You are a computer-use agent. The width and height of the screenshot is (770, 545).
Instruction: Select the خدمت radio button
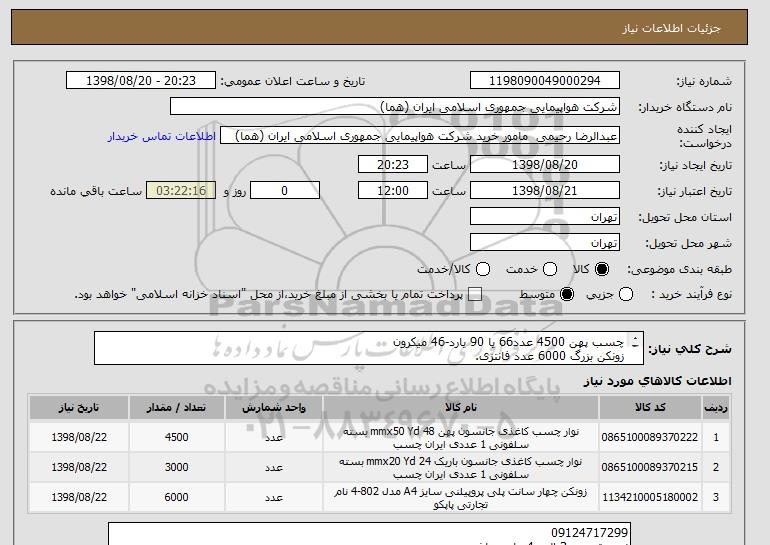click(550, 269)
